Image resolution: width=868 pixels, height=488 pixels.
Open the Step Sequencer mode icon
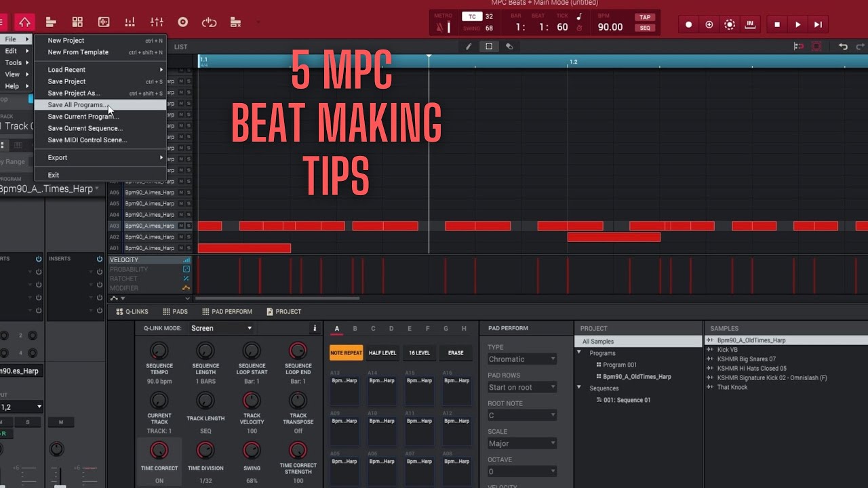tap(130, 23)
